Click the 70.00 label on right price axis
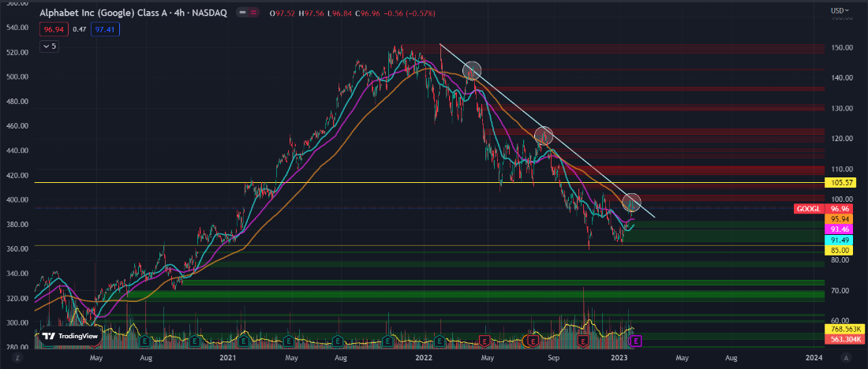Screen dimensions: 868x369 click(x=842, y=290)
